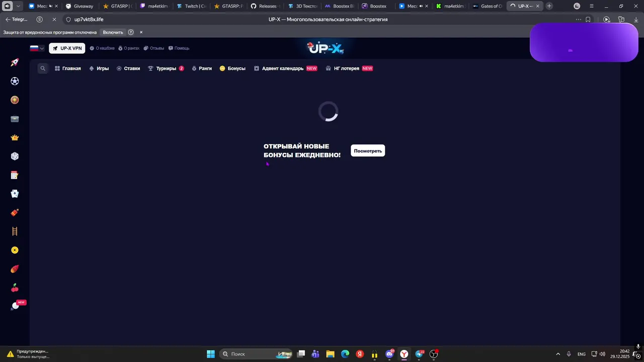Click the Включить protection button
Screen dimensions: 644x362
tap(113, 32)
